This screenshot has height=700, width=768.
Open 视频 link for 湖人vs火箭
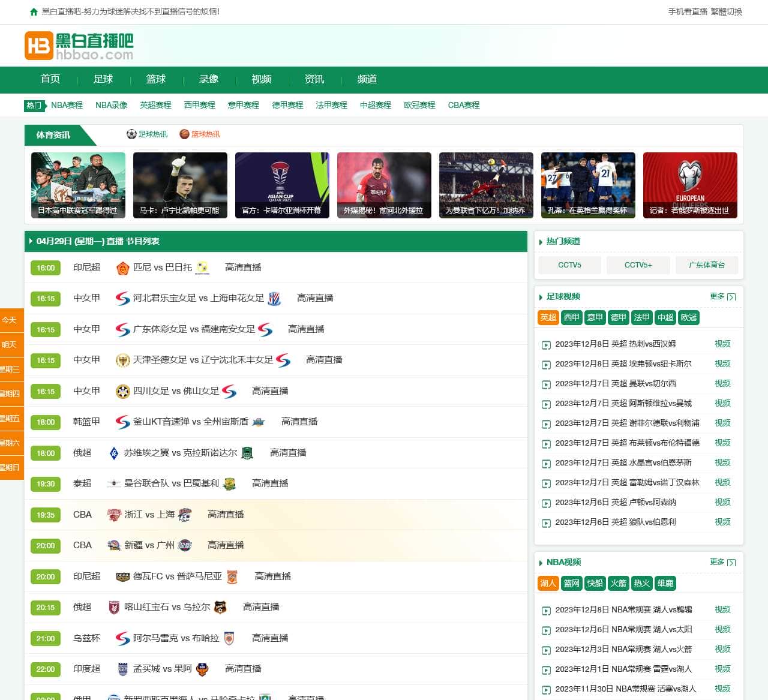click(722, 649)
